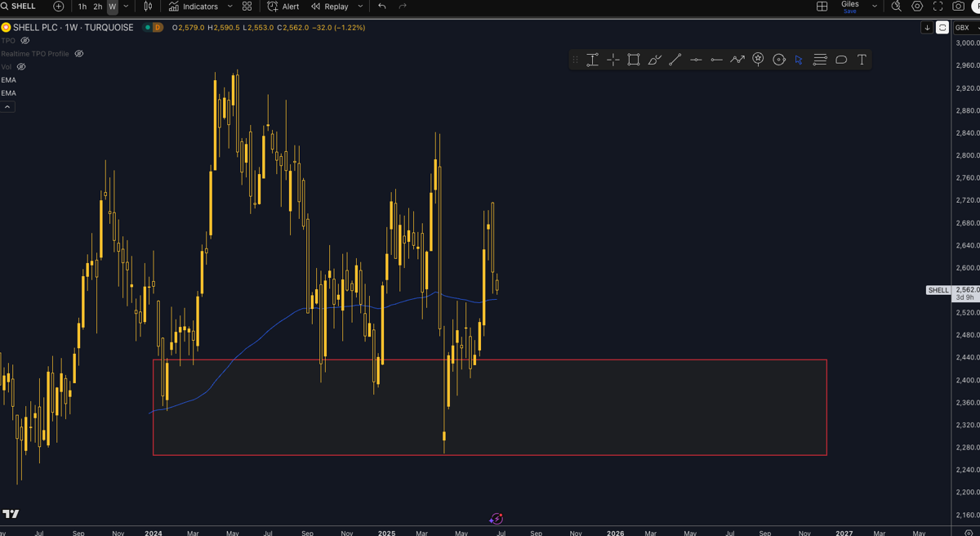
Task: Select the Horizontal Ray tool
Action: click(x=716, y=60)
